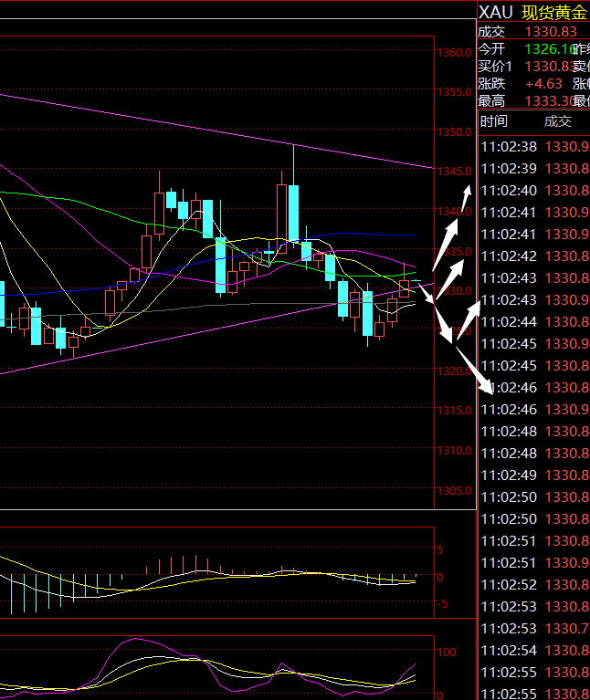The image size is (590, 700).
Task: Select the 现货黄金 instrument name
Action: tap(554, 12)
